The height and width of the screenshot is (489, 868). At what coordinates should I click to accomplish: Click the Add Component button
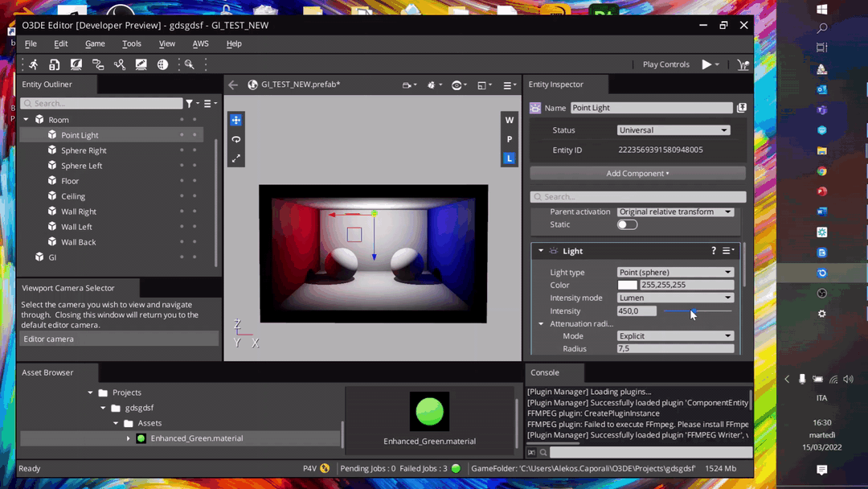637,173
